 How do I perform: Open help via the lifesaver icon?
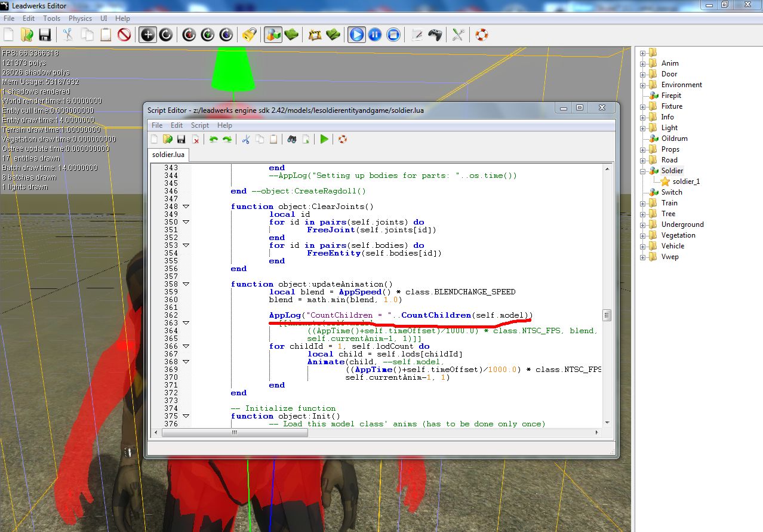(x=481, y=35)
